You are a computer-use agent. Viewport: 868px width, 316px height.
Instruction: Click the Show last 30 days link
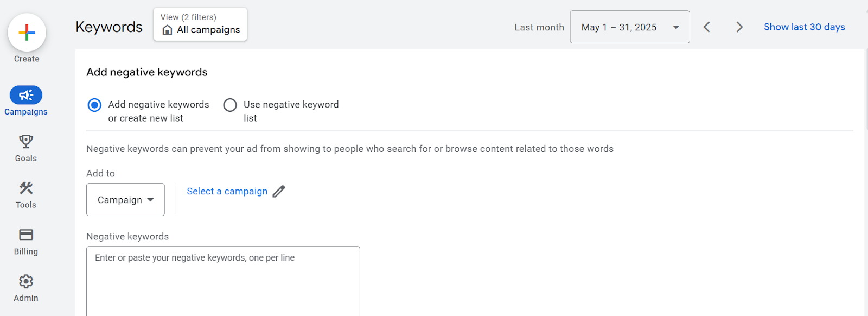coord(805,27)
